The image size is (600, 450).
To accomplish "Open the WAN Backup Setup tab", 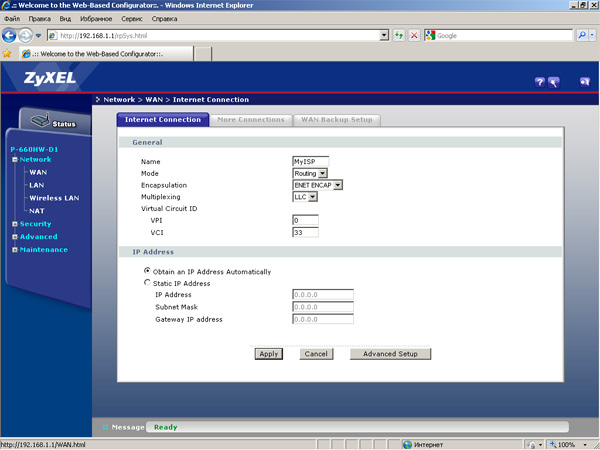I will coord(336,120).
